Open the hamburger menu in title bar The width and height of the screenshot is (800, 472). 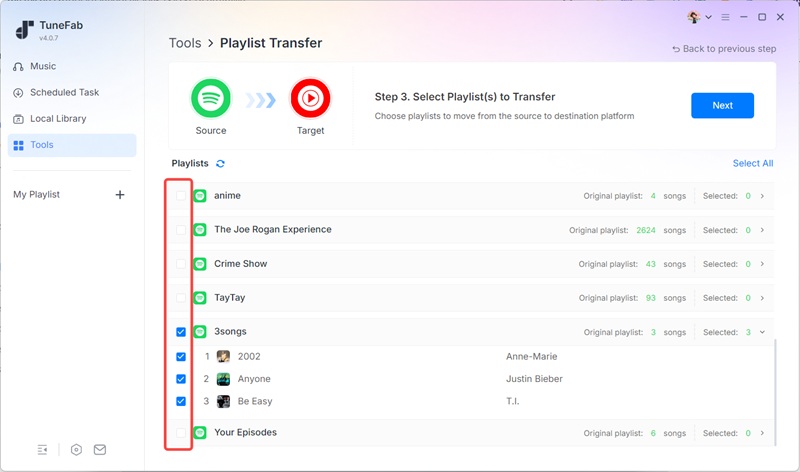[x=725, y=17]
